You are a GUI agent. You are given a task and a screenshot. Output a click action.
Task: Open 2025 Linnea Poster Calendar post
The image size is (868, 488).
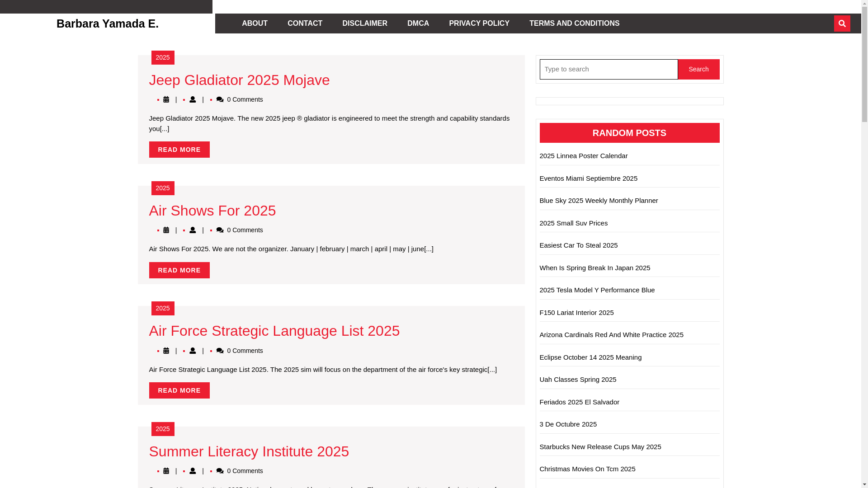(584, 156)
